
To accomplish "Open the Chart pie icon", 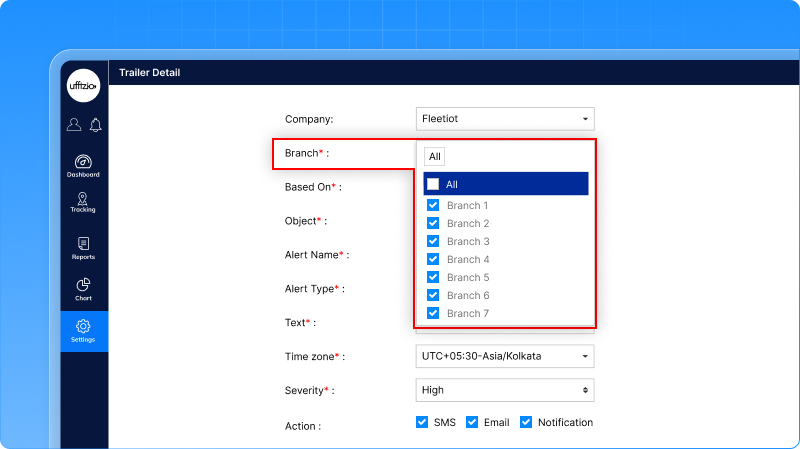I will point(83,285).
